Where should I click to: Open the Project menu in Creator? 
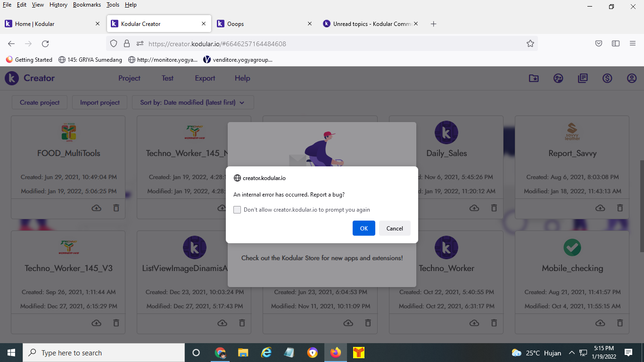[x=129, y=78]
